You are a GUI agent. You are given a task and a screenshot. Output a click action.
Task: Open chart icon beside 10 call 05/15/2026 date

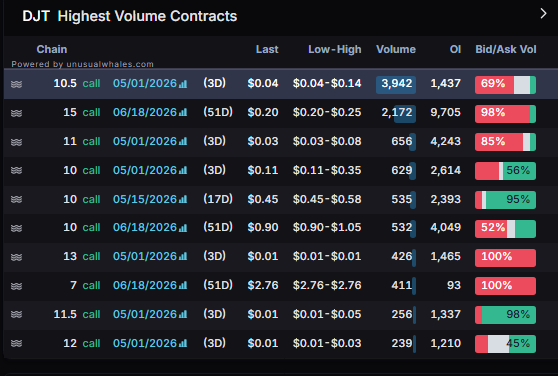183,200
